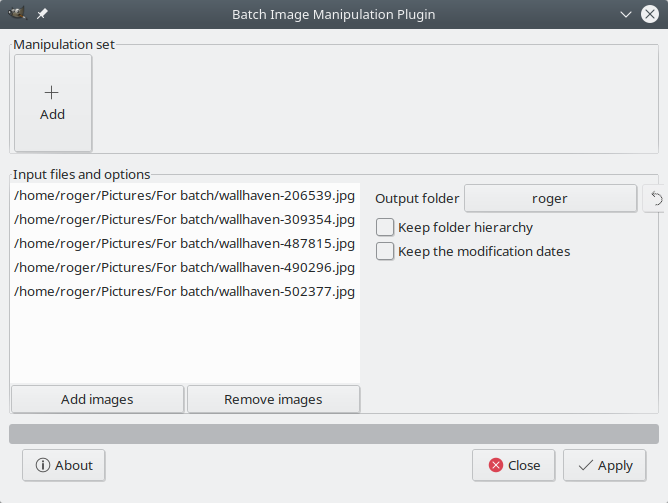Choose output folder via the roger button

click(550, 199)
